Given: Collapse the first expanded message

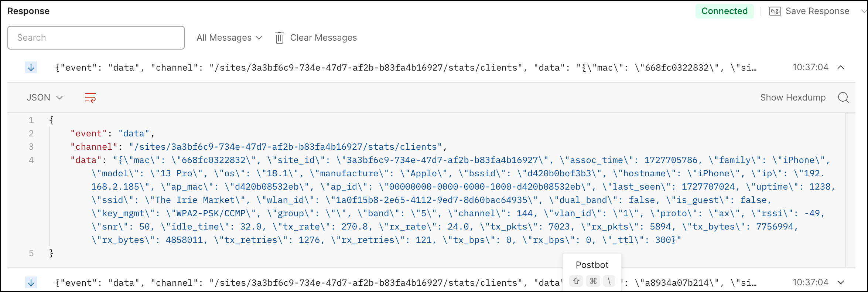Looking at the screenshot, I should pos(841,67).
